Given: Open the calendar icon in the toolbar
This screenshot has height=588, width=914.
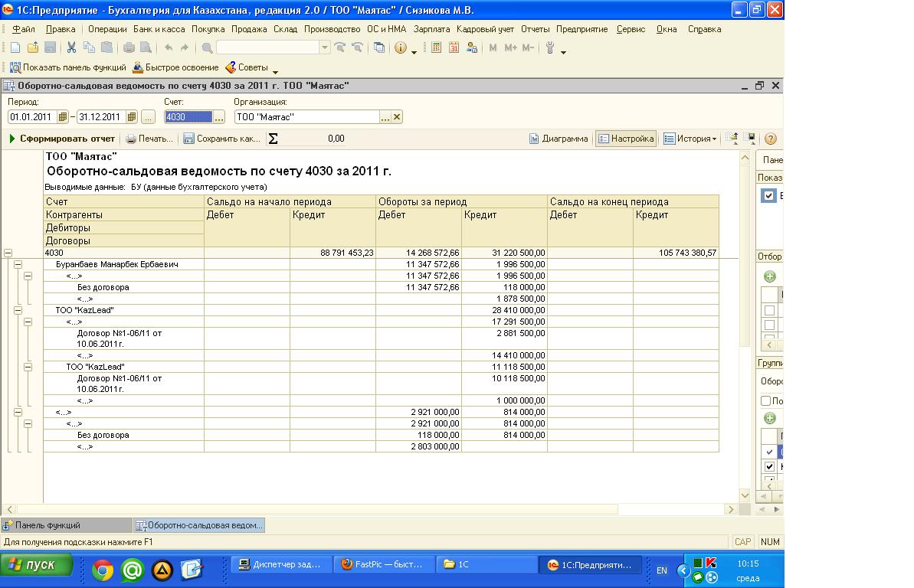Looking at the screenshot, I should click(454, 47).
